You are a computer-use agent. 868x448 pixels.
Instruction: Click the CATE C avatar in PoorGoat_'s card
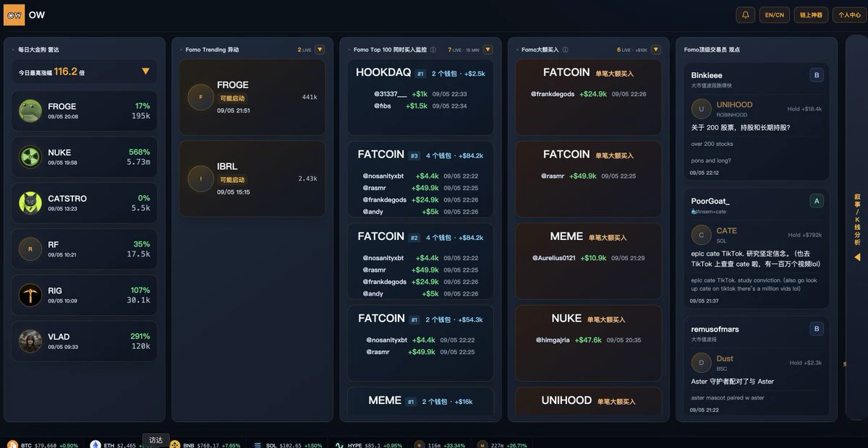702,235
